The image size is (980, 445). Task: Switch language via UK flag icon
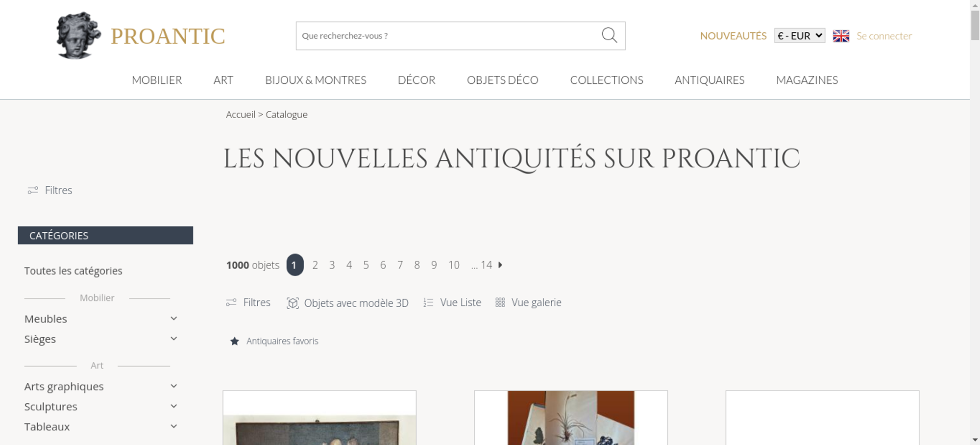841,36
